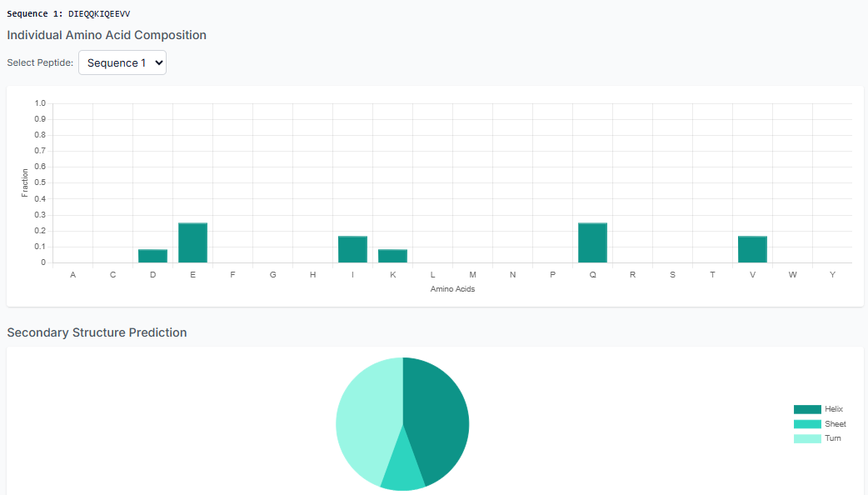868x495 pixels.
Task: Click the Secondary Structure Prediction heading
Action: (x=97, y=332)
